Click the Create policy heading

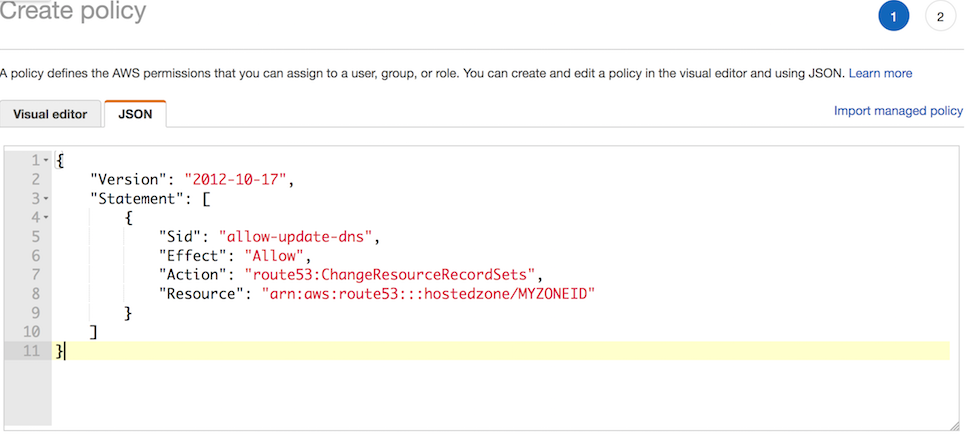[73, 10]
